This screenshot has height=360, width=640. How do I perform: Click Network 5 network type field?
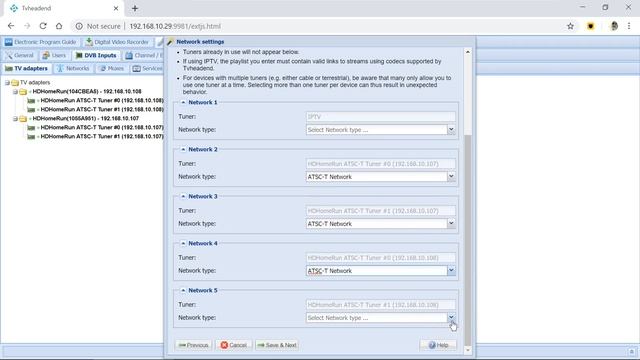pyautogui.click(x=376, y=318)
